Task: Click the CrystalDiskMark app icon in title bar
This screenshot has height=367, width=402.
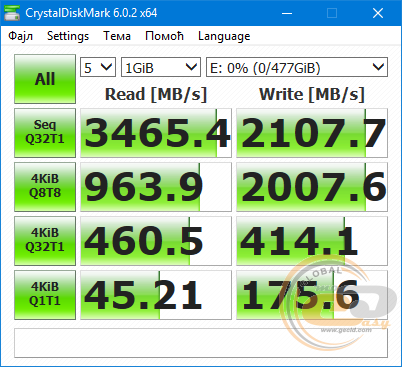Action: (x=12, y=13)
